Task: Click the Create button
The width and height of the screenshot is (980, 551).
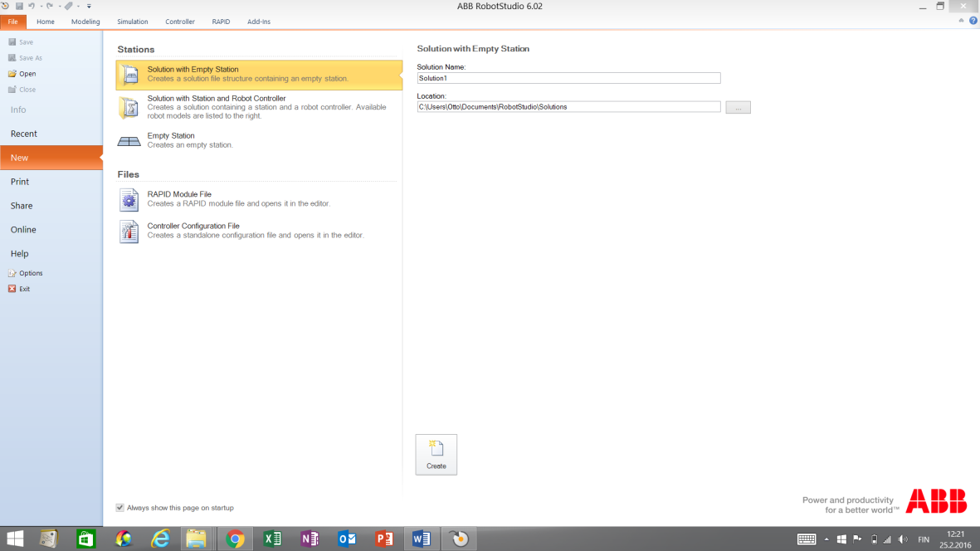Action: (x=436, y=455)
